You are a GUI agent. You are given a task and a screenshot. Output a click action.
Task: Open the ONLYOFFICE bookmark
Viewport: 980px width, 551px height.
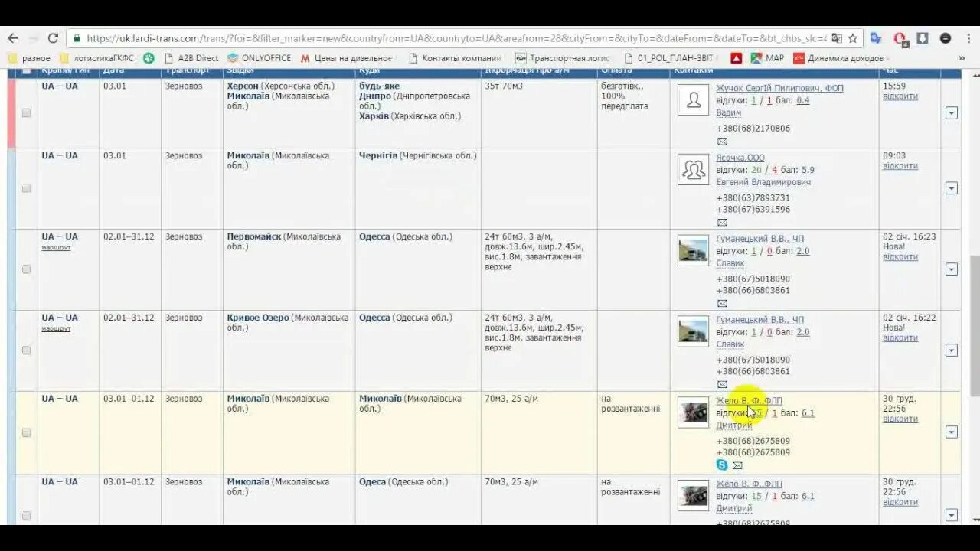[259, 58]
